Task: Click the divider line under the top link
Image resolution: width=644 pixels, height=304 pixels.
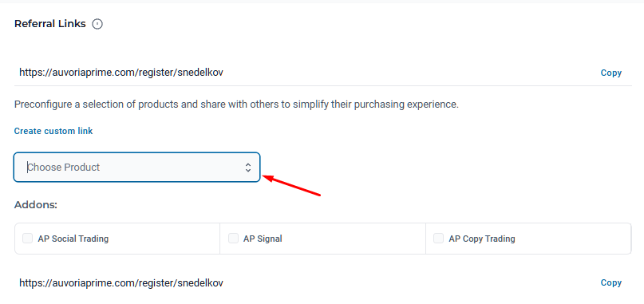Action: [323, 86]
